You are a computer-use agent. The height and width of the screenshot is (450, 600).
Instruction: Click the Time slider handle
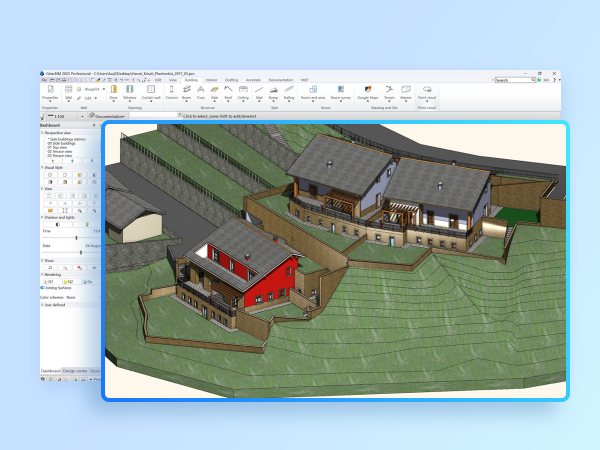point(77,238)
